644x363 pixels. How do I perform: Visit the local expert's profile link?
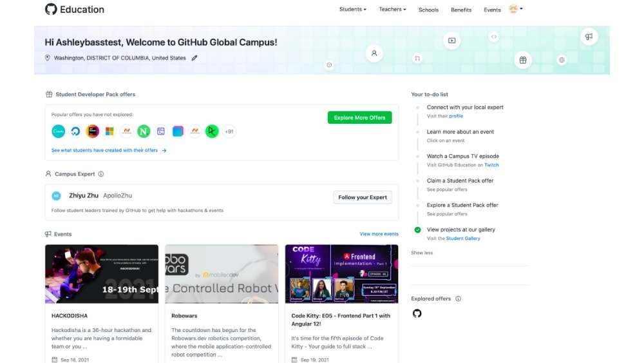click(x=456, y=116)
